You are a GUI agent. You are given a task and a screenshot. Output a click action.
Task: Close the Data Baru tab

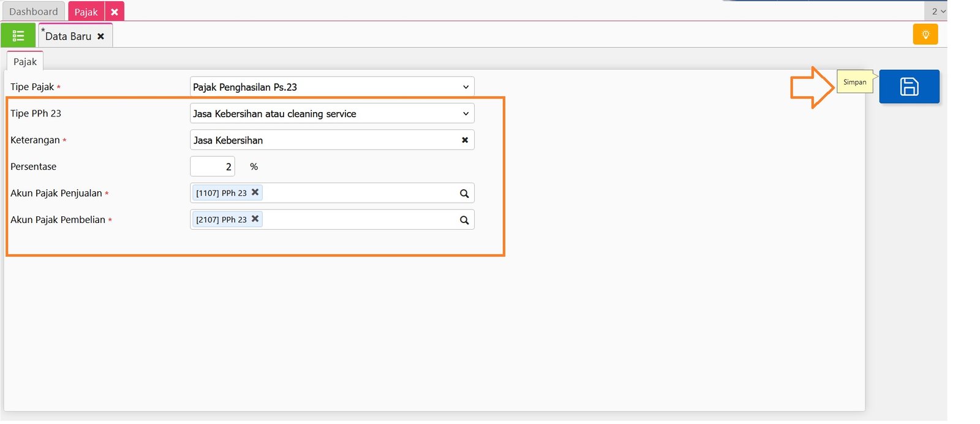click(x=101, y=37)
